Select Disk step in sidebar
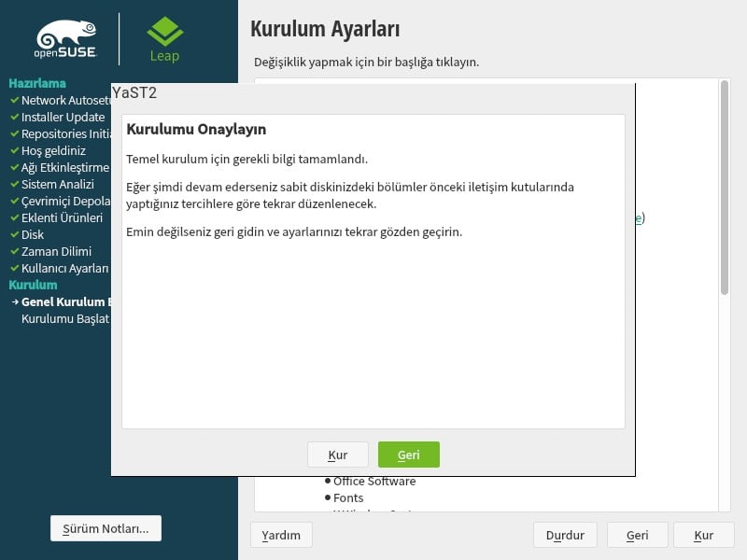The width and height of the screenshot is (747, 560). (x=33, y=235)
